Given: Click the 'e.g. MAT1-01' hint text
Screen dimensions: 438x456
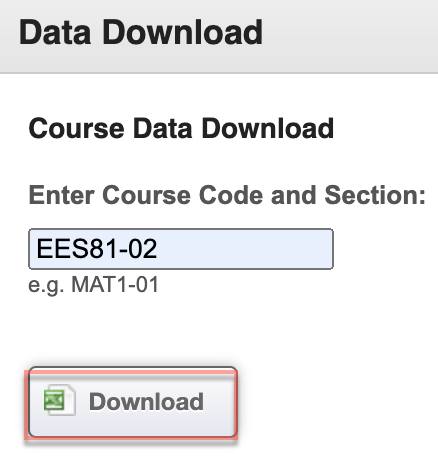Looking at the screenshot, I should point(93,285).
